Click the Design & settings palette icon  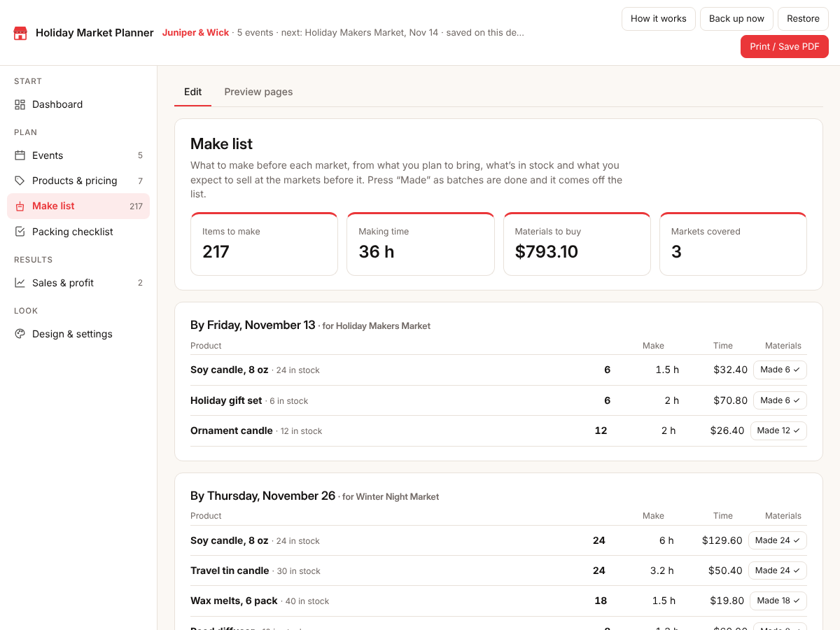click(x=20, y=334)
